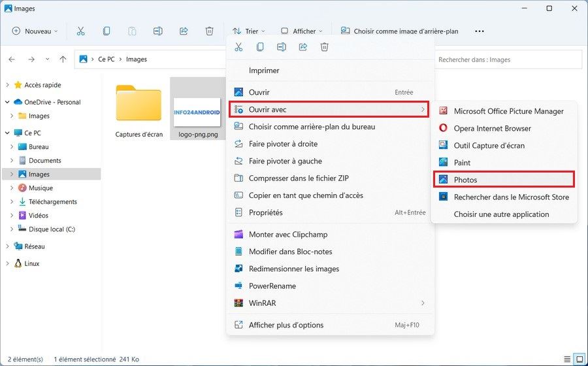This screenshot has height=366, width=588.
Task: Choose Choisir une autre application
Action: [x=504, y=214]
